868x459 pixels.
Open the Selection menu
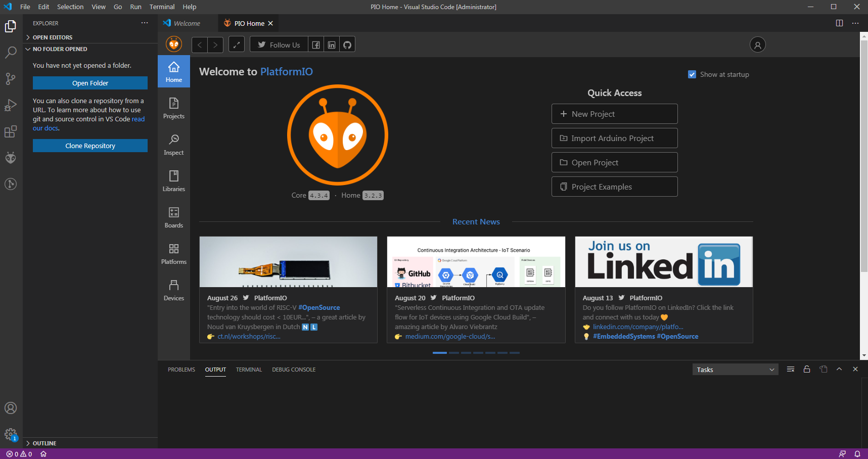click(x=70, y=7)
